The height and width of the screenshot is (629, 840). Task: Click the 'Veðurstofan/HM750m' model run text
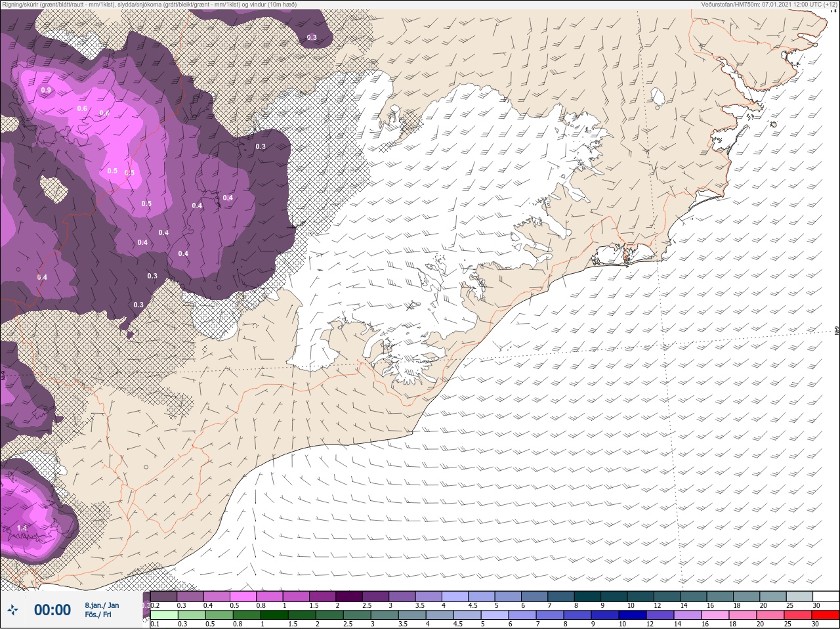[769, 5]
